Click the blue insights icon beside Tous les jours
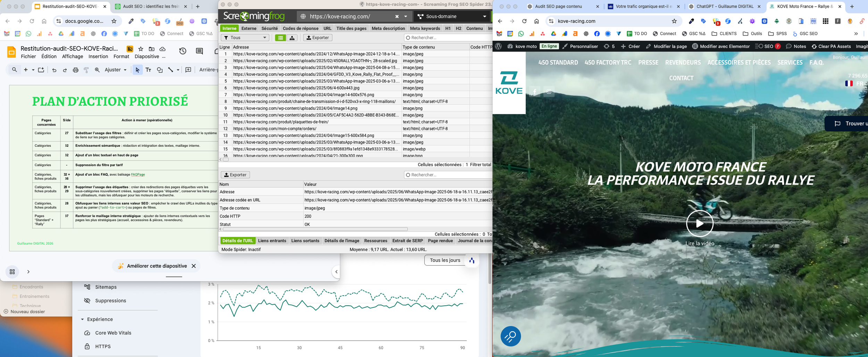 click(x=472, y=260)
